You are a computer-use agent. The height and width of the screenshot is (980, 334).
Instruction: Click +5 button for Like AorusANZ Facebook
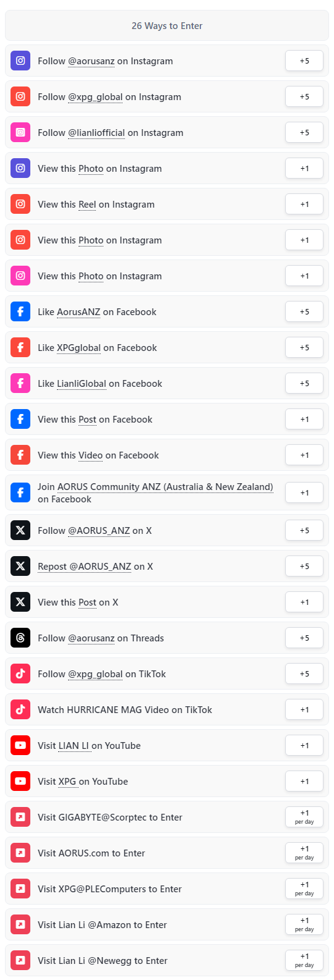(x=304, y=311)
